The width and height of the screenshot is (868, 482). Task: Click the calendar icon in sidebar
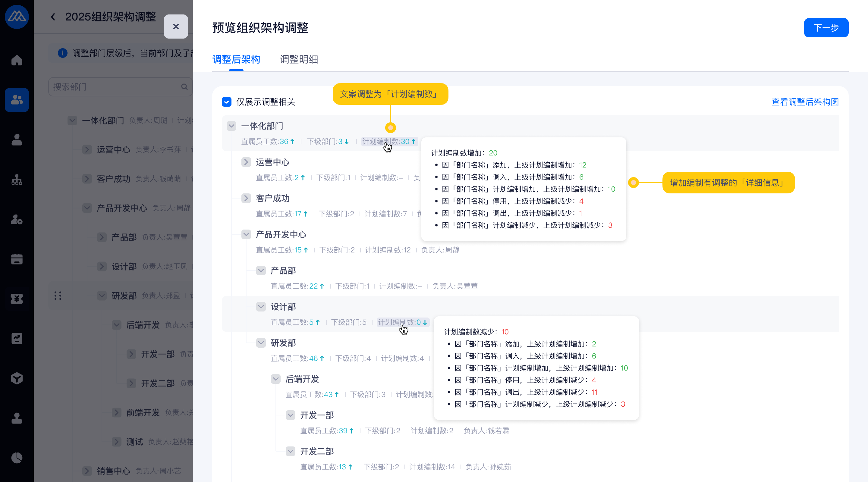pos(17,259)
